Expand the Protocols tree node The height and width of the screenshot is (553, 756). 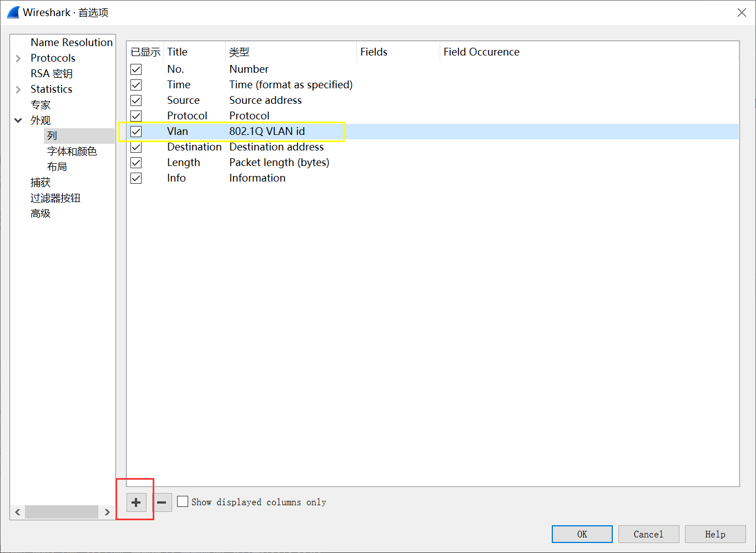tap(18, 58)
